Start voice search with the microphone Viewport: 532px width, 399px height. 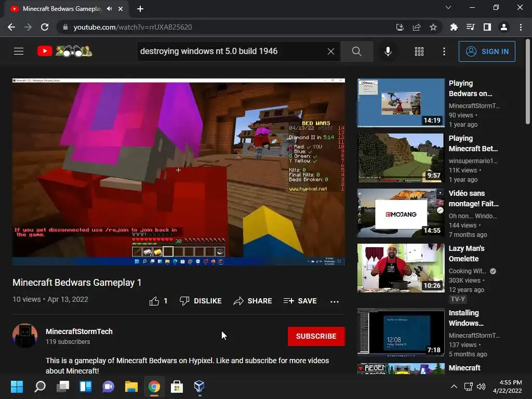pyautogui.click(x=388, y=51)
